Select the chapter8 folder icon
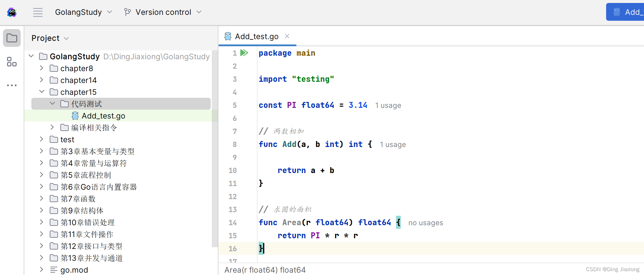 (54, 68)
